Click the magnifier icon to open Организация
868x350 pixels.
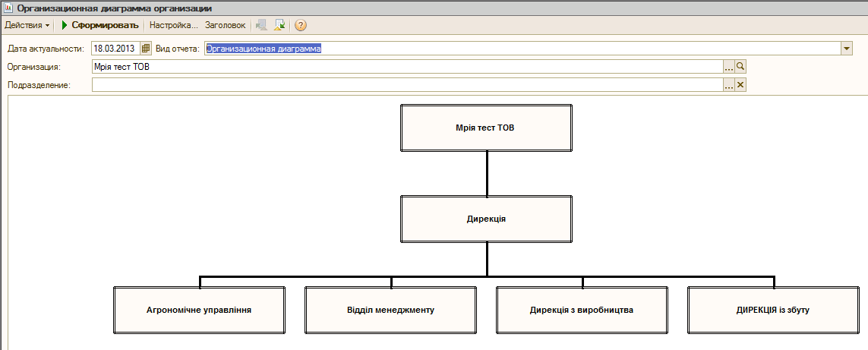tap(740, 67)
